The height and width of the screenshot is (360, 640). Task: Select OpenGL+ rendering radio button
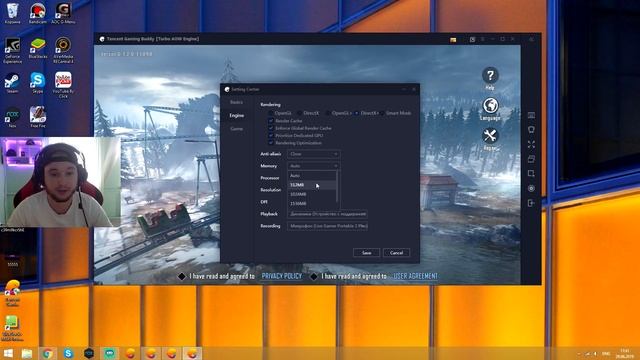pyautogui.click(x=328, y=113)
